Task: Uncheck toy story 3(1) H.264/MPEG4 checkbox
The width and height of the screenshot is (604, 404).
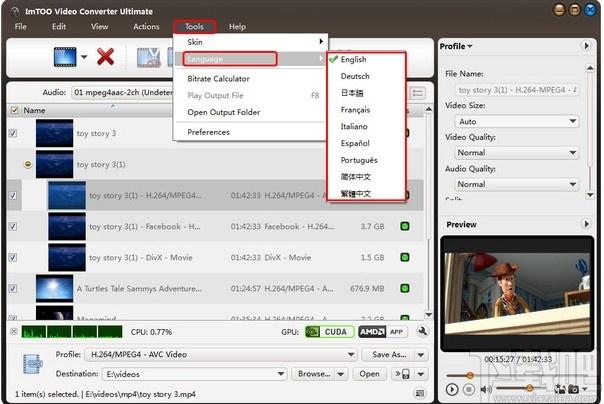Action: tap(13, 195)
